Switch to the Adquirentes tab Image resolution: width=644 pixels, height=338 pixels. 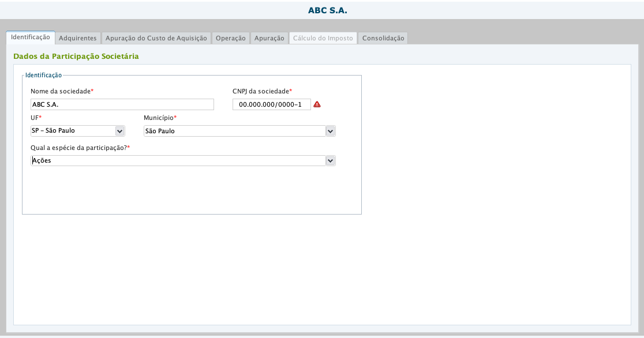[78, 38]
